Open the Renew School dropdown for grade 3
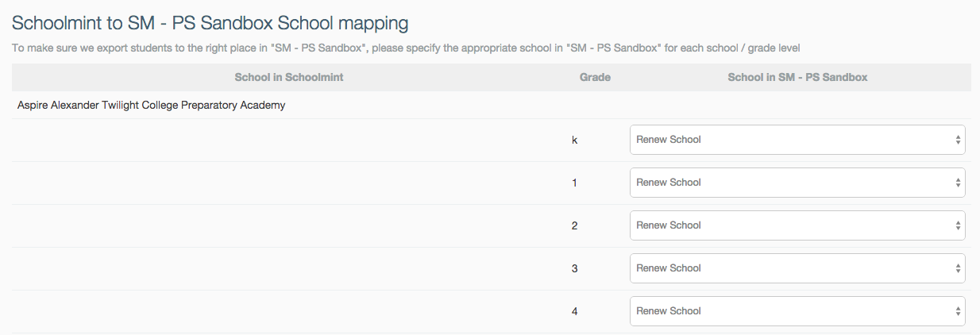The width and height of the screenshot is (980, 335). pos(797,268)
